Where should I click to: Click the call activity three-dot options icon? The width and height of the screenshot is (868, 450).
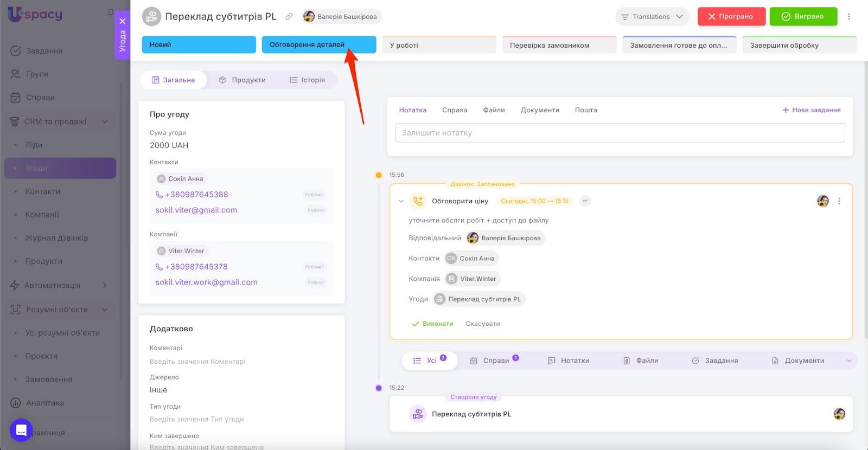pos(839,201)
